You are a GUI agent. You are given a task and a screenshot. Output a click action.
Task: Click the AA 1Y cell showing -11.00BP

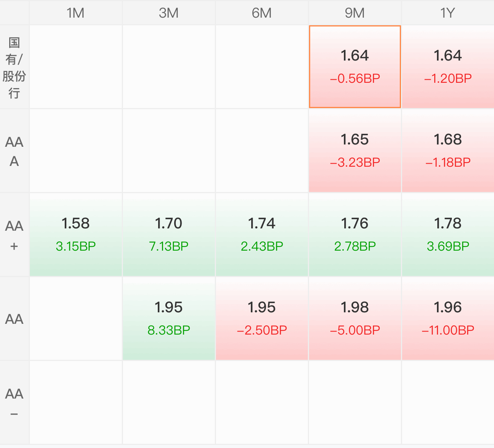[448, 318]
